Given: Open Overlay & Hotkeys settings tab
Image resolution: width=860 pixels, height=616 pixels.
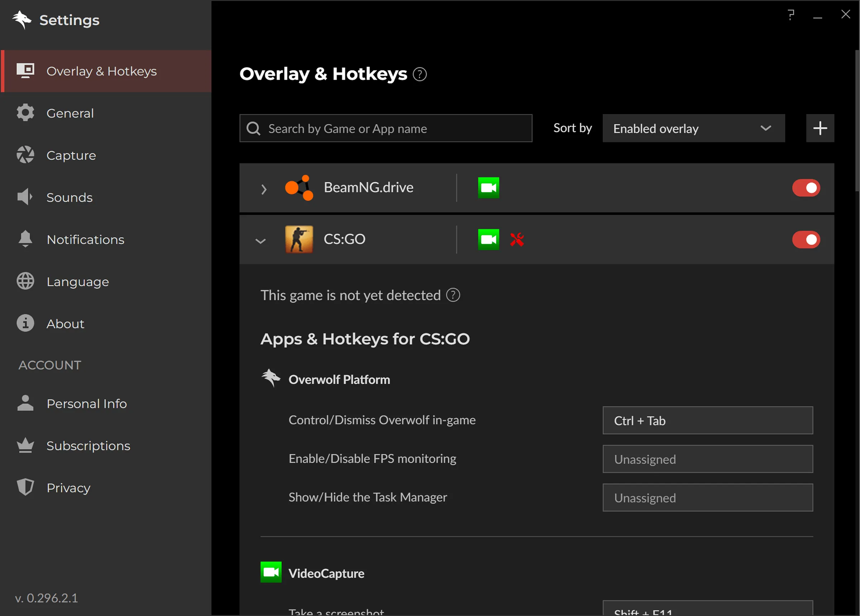Looking at the screenshot, I should coord(106,71).
